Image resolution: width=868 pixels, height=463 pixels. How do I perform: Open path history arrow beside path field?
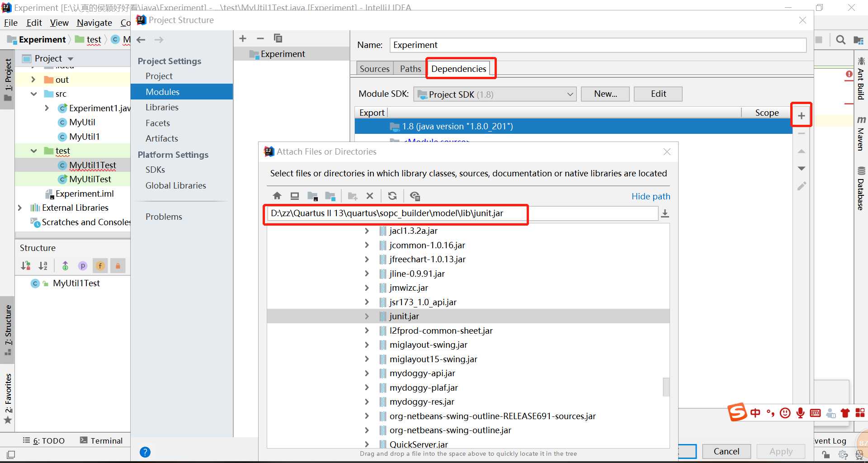point(665,213)
